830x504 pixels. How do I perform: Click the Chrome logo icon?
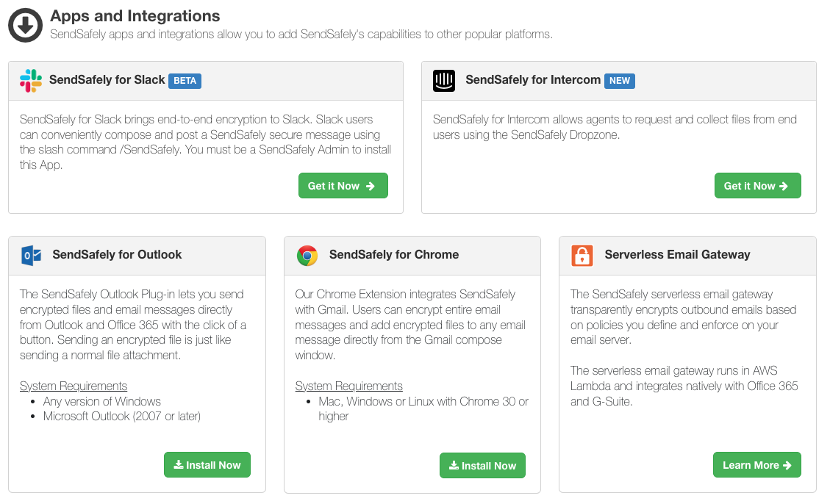(307, 256)
